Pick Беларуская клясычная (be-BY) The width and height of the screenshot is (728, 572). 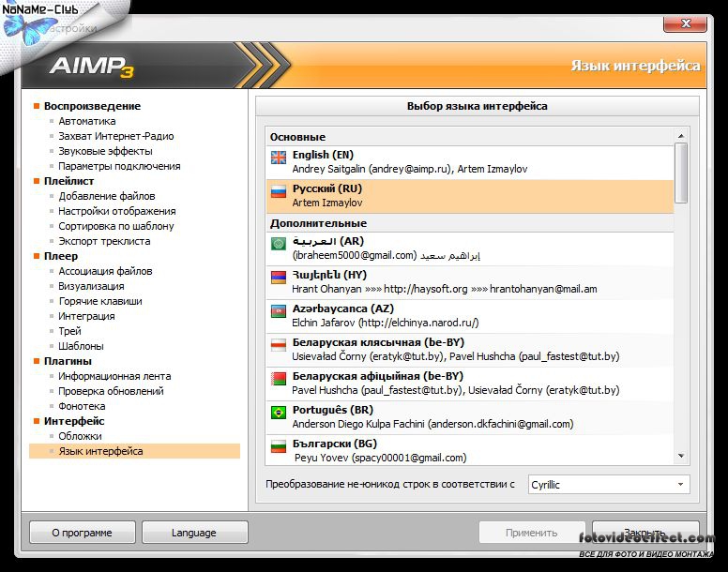[470, 351]
